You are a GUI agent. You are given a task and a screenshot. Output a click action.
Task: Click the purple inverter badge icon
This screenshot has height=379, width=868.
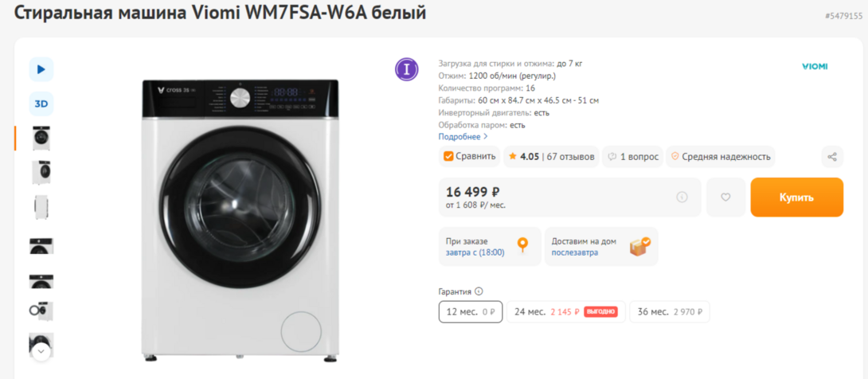407,69
